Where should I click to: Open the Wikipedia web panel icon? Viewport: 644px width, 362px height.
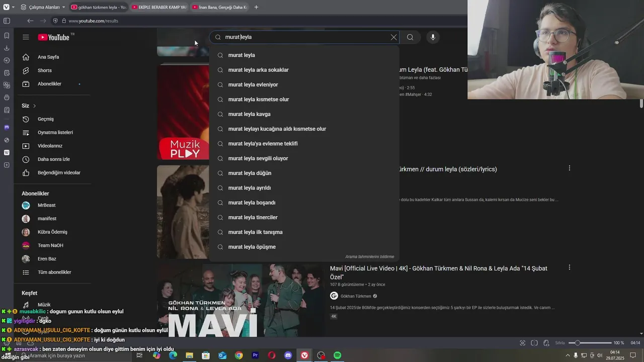coord(7,152)
